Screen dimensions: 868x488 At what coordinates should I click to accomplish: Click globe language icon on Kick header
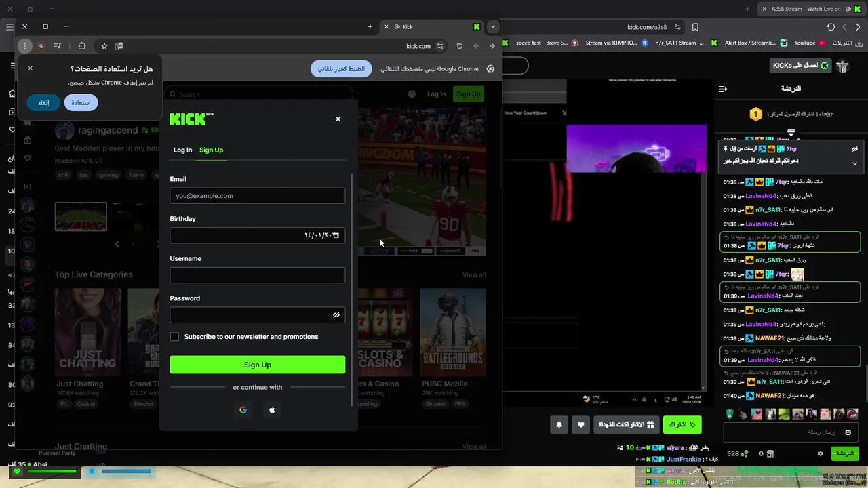412,94
